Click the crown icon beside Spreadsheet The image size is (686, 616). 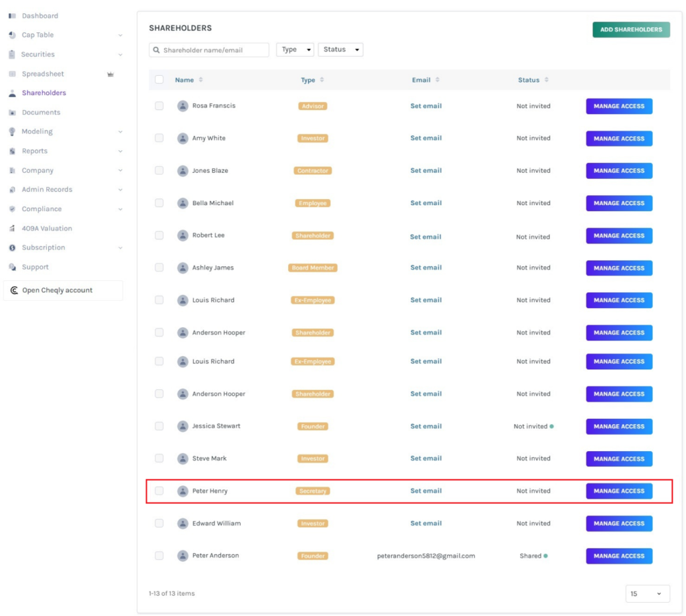tap(111, 74)
